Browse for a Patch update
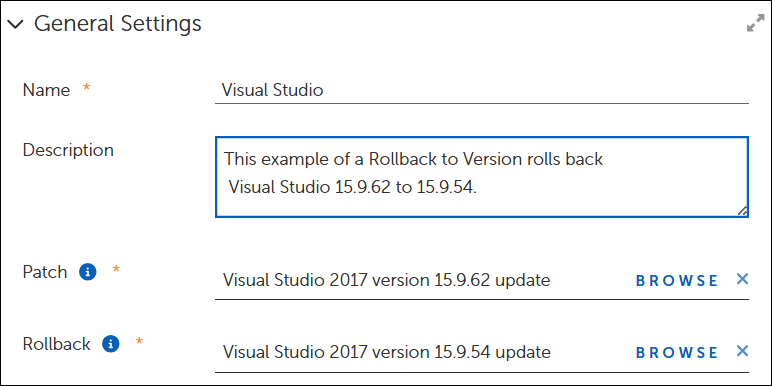Image resolution: width=772 pixels, height=386 pixels. [x=677, y=280]
